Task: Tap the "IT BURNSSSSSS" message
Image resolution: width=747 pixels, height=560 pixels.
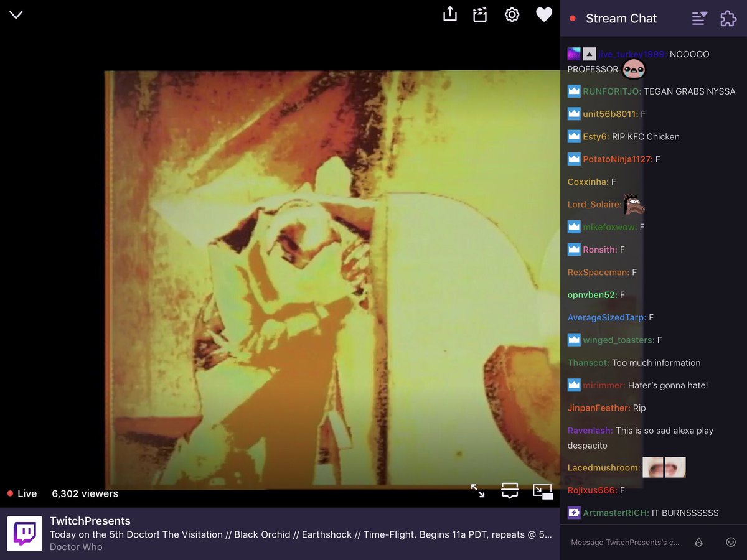Action: (685, 513)
